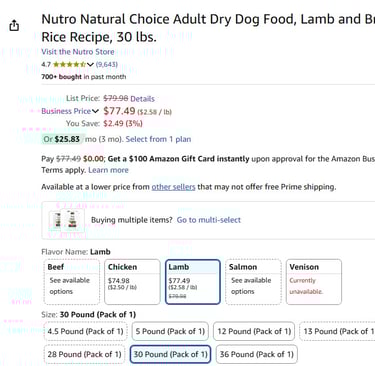Choose the 5 Pound (Pack of 1) size
This screenshot has width=375, height=366.
click(170, 331)
